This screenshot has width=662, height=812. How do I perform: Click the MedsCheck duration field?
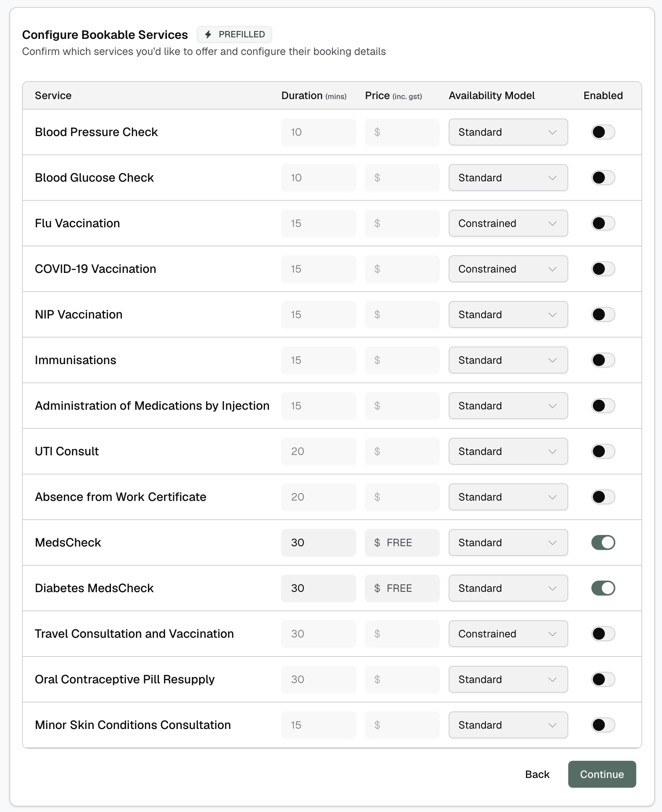(318, 542)
